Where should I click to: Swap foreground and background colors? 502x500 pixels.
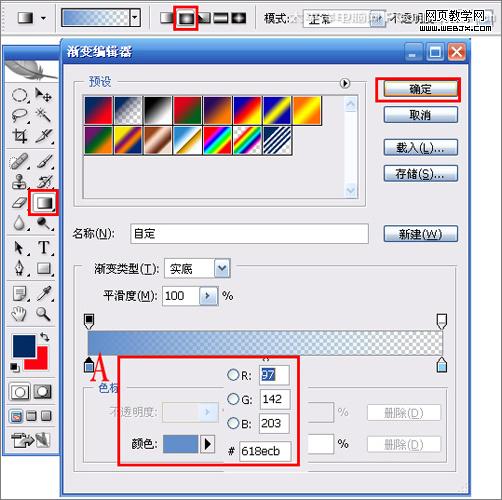click(x=45, y=337)
